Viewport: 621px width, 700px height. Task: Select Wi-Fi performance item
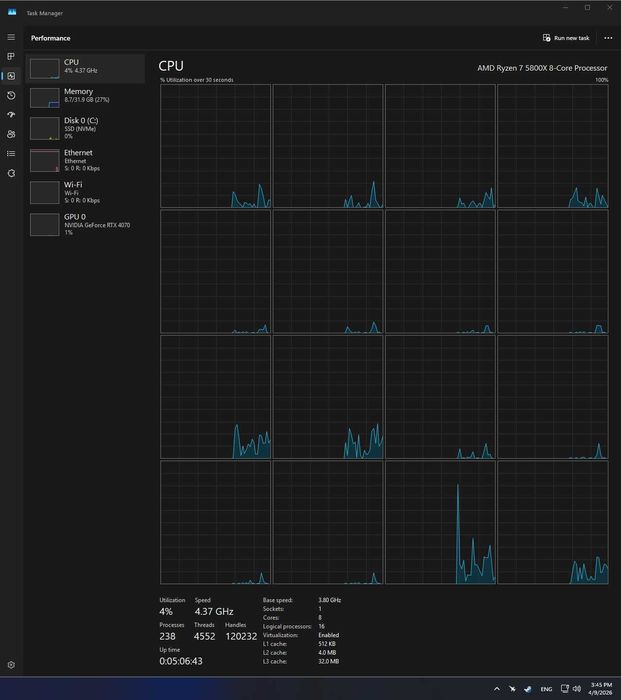click(85, 192)
